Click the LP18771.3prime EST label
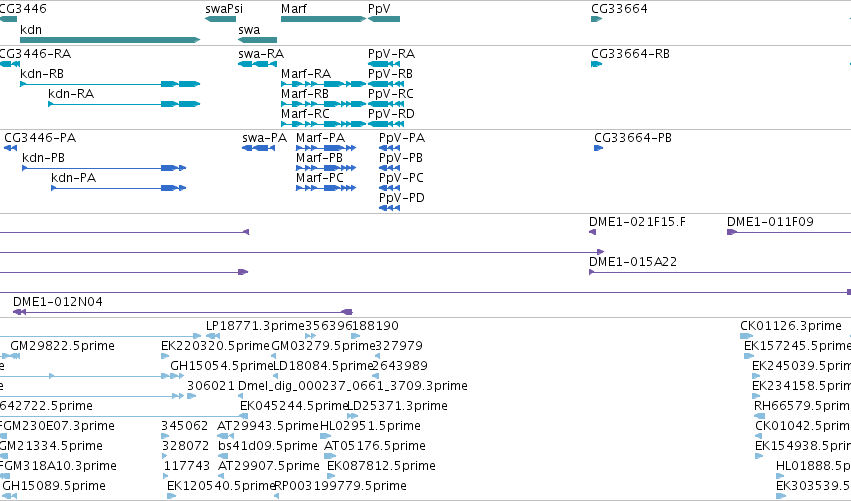This screenshot has width=851, height=501. tap(255, 326)
